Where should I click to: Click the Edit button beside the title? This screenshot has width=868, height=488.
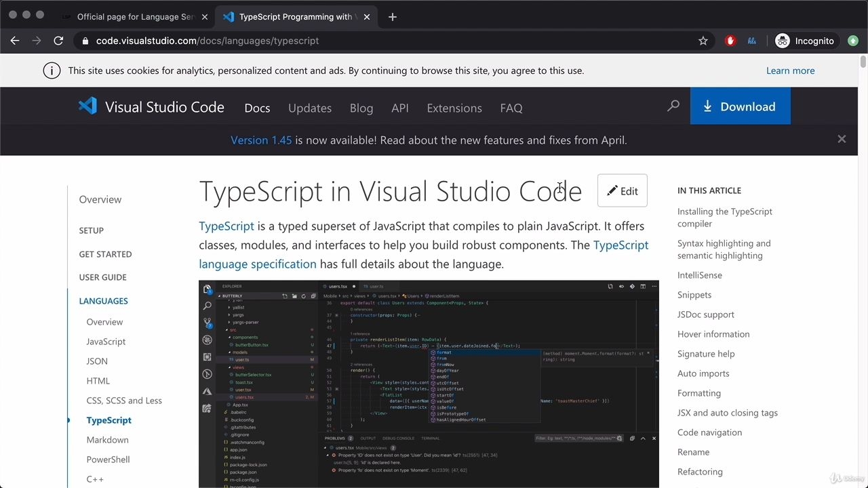pyautogui.click(x=623, y=191)
